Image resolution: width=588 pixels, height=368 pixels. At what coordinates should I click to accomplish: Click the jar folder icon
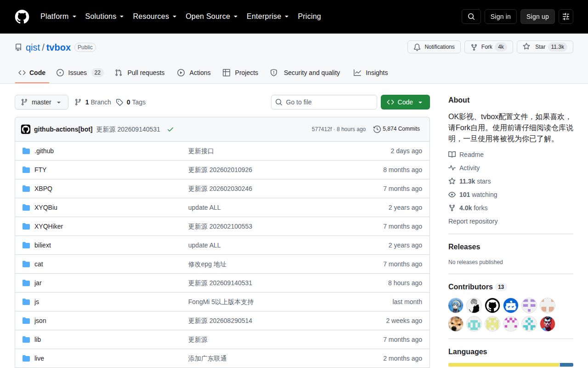click(x=26, y=283)
